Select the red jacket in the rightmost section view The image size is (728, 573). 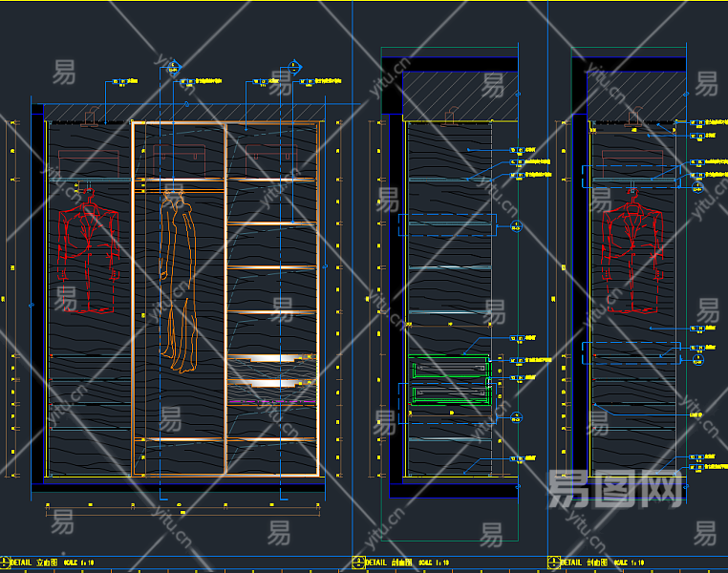pos(632,250)
